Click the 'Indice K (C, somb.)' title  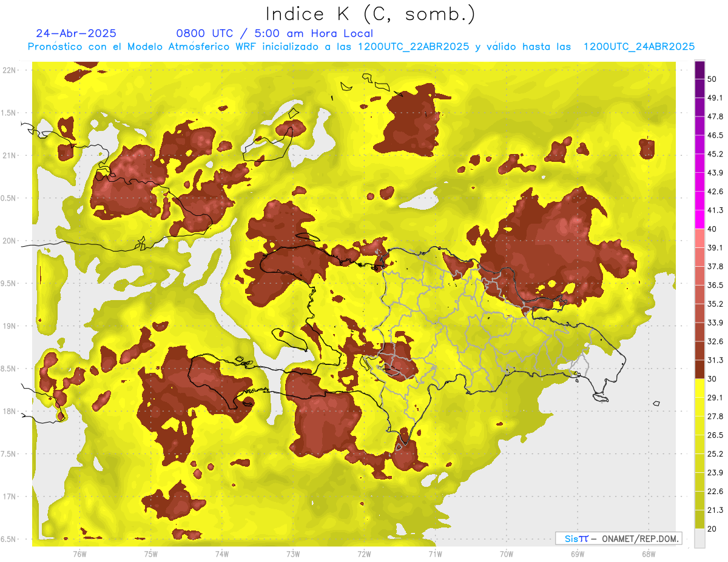(x=370, y=15)
